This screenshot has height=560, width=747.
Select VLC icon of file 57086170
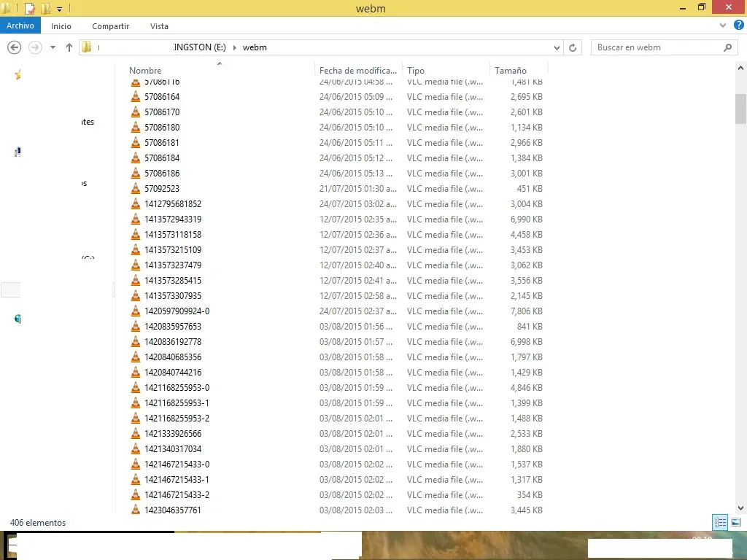pyautogui.click(x=136, y=112)
